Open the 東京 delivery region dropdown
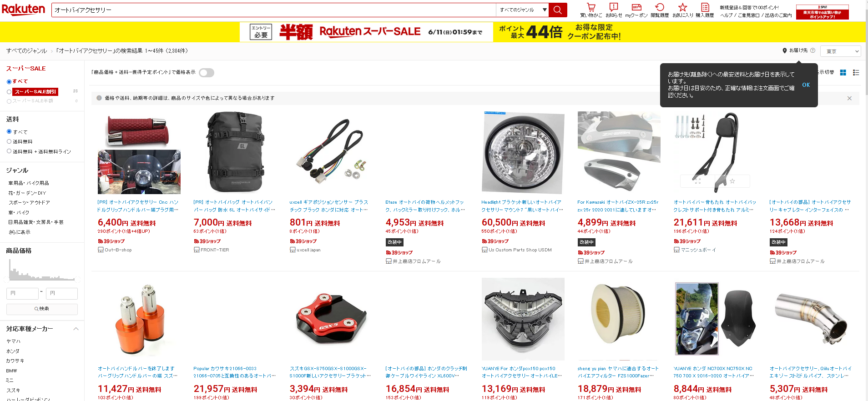The height and width of the screenshot is (401, 868). [841, 51]
